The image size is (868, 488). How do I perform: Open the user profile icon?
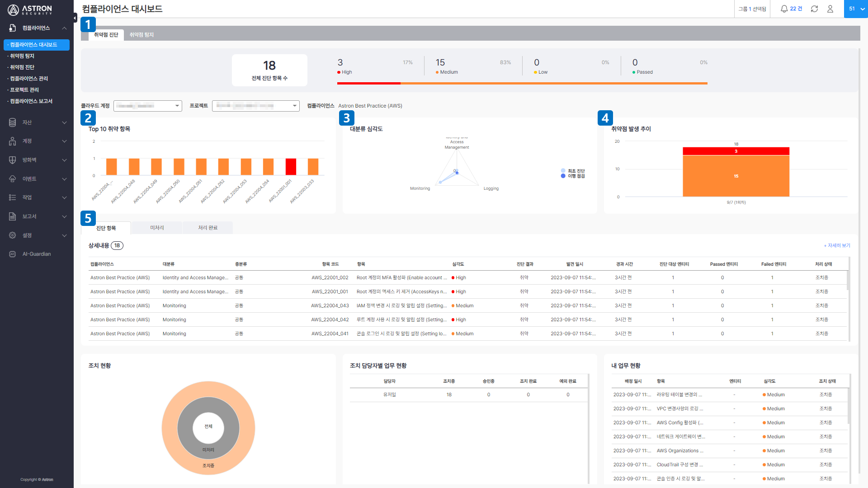point(830,9)
